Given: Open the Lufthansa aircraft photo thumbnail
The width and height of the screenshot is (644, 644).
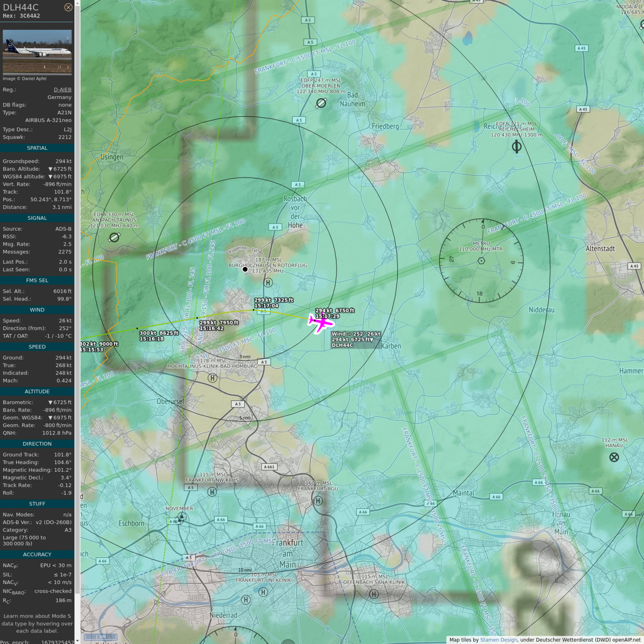Looking at the screenshot, I should pos(37,51).
